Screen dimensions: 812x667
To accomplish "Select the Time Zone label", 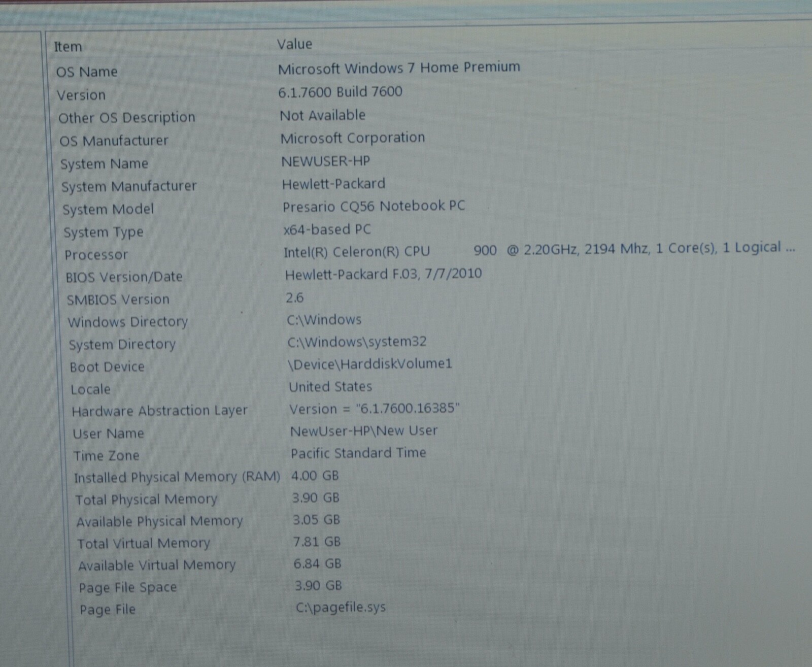I will coord(106,456).
